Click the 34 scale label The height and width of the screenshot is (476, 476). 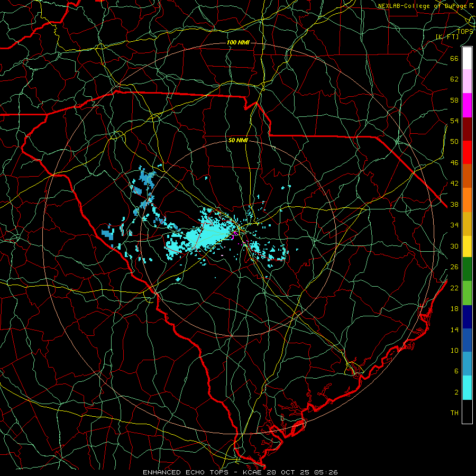coord(454,225)
